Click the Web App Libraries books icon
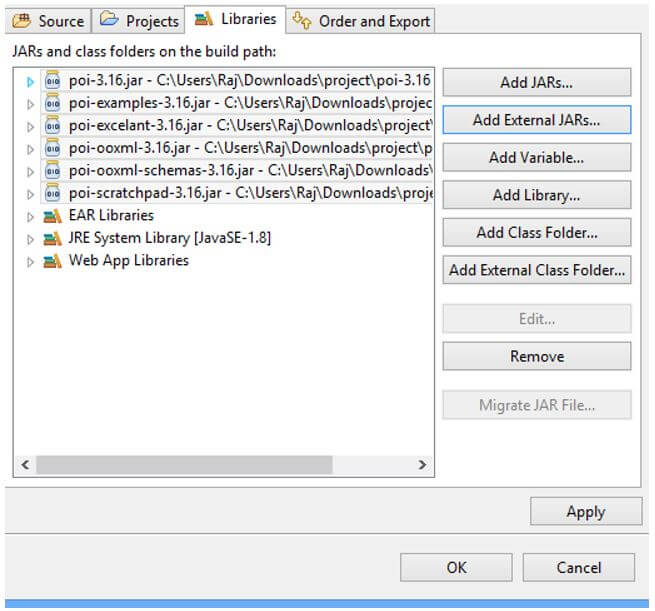Image resolution: width=655 pixels, height=611 pixels. pos(53,261)
